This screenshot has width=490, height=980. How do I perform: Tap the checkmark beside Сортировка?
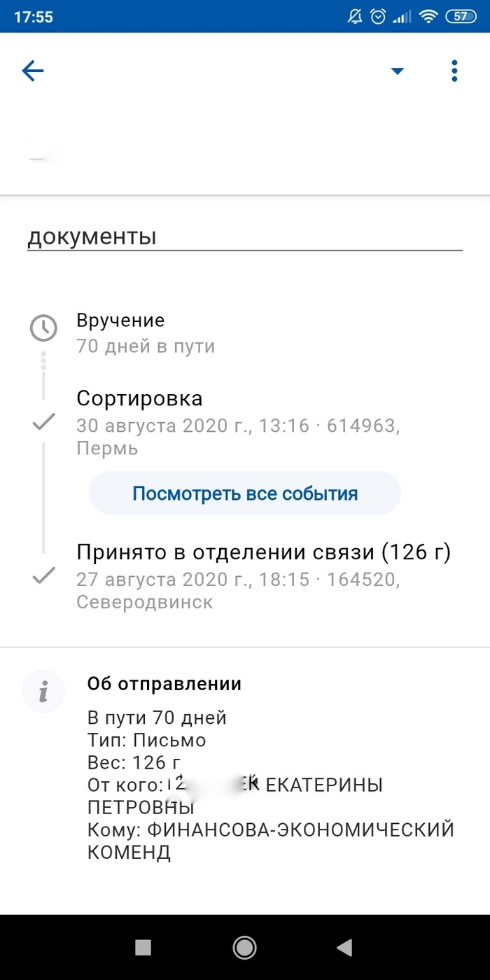click(x=44, y=422)
